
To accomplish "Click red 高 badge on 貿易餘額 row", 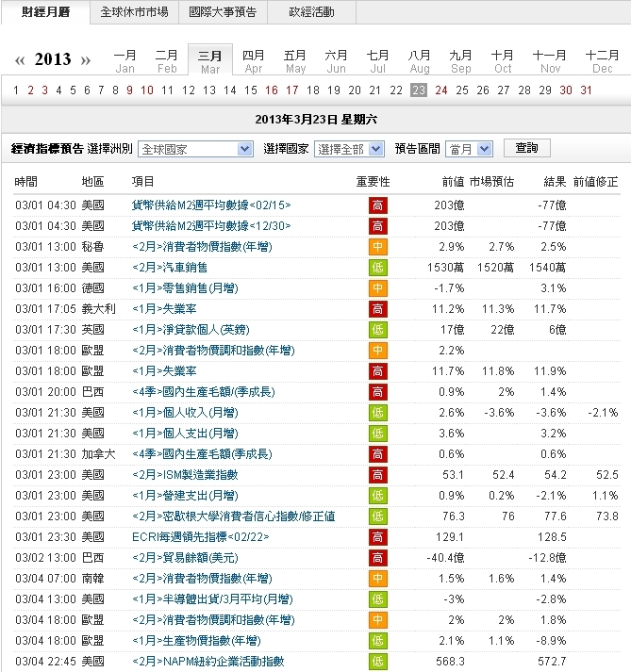I will [x=378, y=558].
